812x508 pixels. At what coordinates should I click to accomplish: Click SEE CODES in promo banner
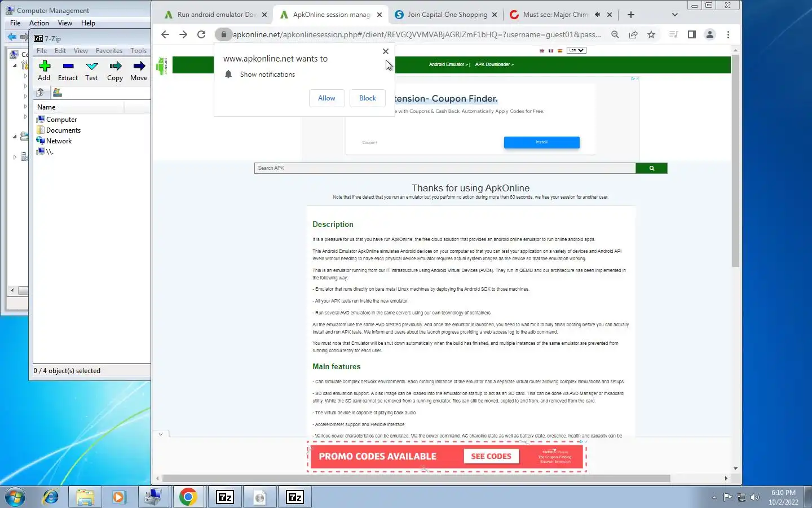pos(491,456)
